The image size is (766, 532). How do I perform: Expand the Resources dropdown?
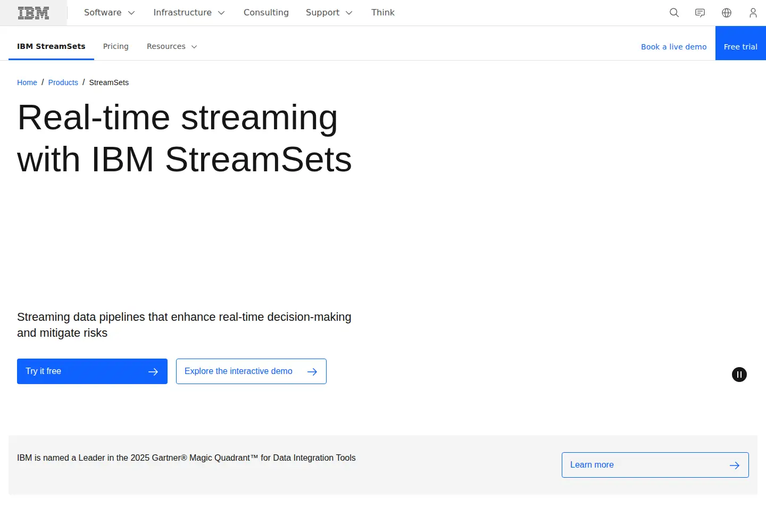click(x=172, y=47)
